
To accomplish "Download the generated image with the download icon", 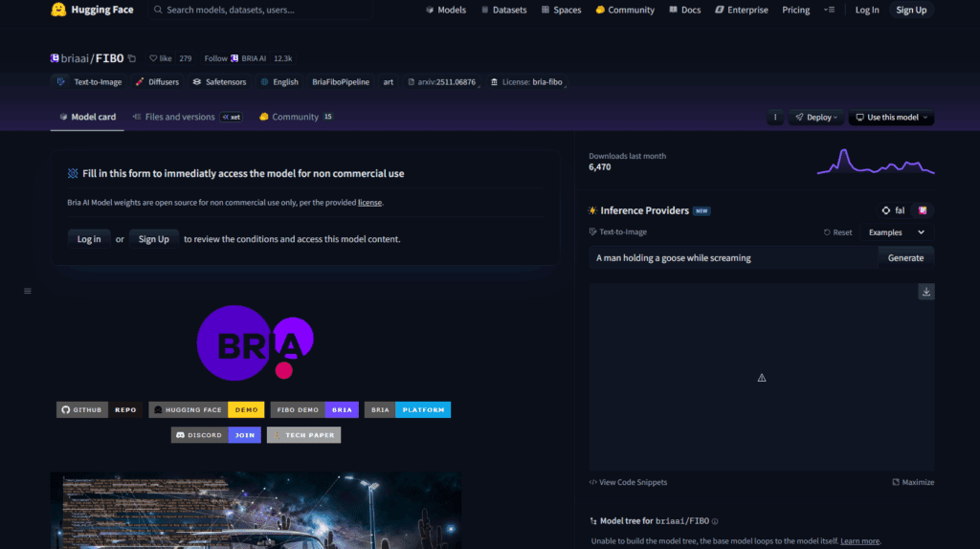I will [926, 292].
